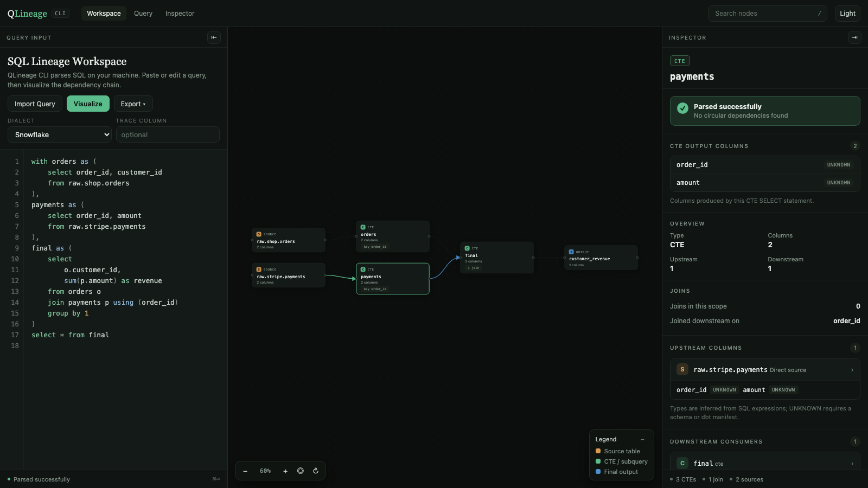Screen dimensions: 868x488
Task: Fit the graph to view
Action: click(x=301, y=471)
